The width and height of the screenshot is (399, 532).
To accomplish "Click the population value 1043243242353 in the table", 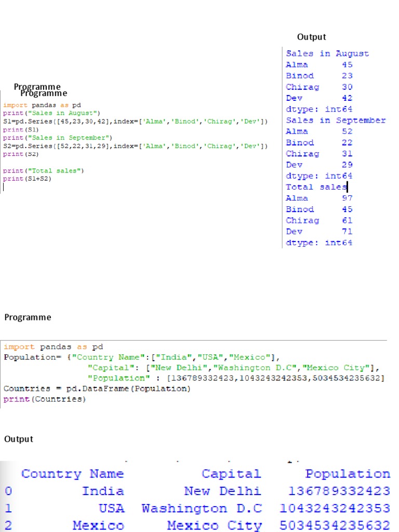I will 335,508.
